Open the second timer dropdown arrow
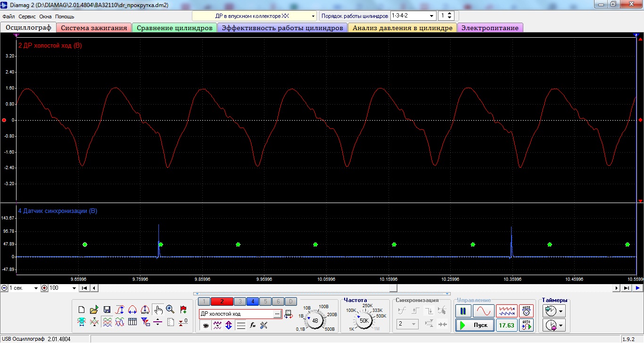This screenshot has height=343, width=644. 561,325
